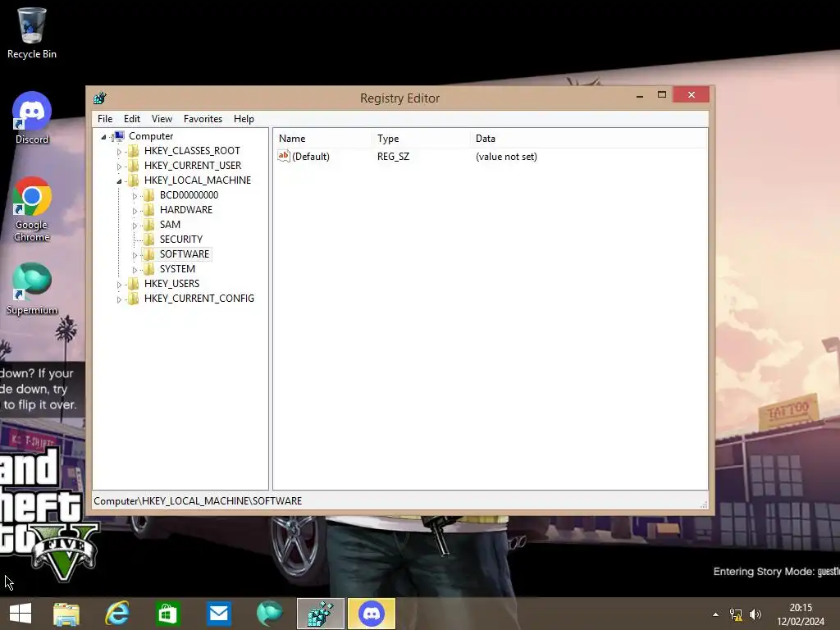
Task: Open the Supermium desktop shortcut
Action: click(32, 290)
